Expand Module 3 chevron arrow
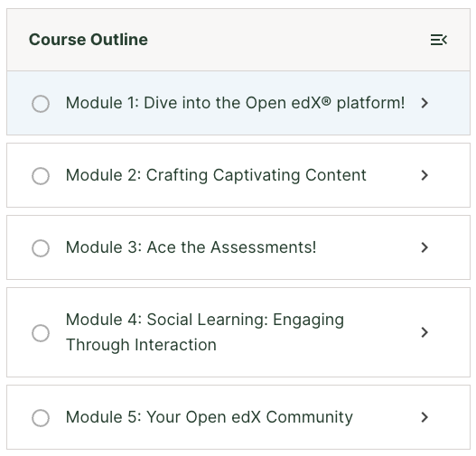 [425, 247]
